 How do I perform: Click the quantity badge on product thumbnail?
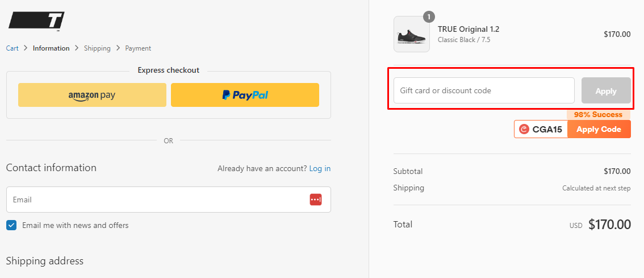429,17
